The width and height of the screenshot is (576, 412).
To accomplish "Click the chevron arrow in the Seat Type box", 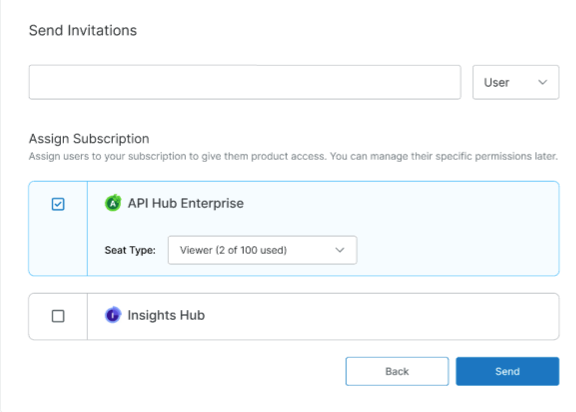I will pyautogui.click(x=340, y=250).
